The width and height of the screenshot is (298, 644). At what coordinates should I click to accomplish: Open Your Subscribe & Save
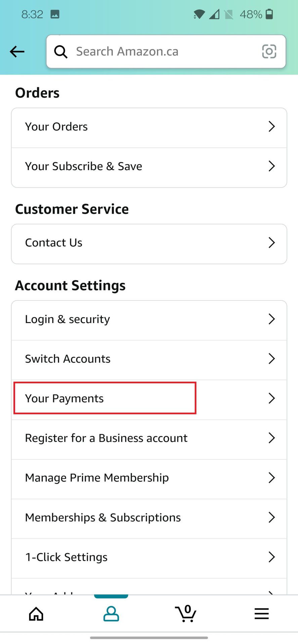pyautogui.click(x=84, y=166)
